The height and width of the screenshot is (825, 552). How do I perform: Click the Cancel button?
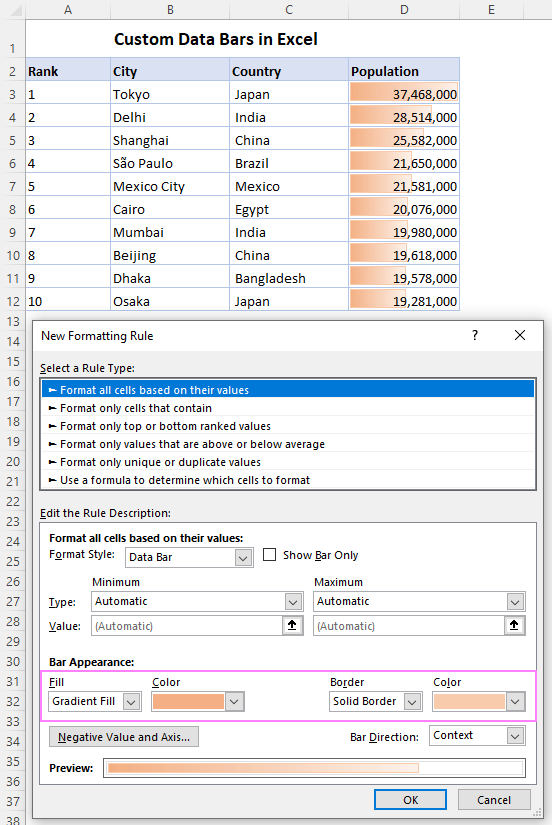[494, 800]
